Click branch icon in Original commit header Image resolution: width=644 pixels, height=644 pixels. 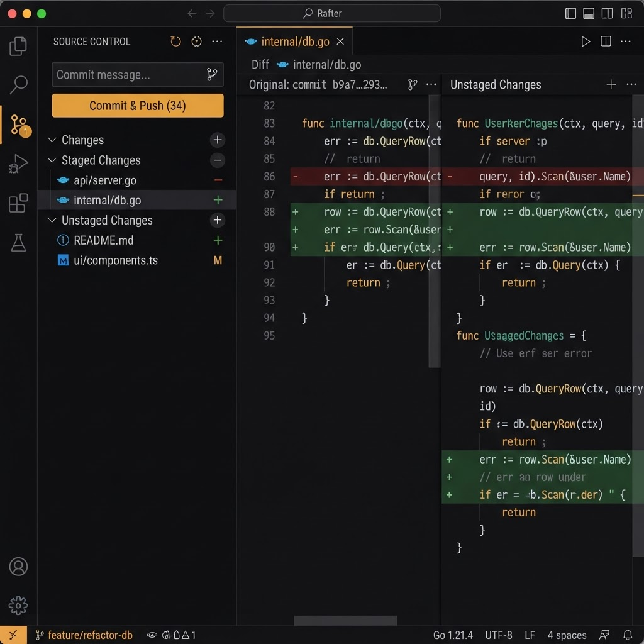tap(413, 85)
